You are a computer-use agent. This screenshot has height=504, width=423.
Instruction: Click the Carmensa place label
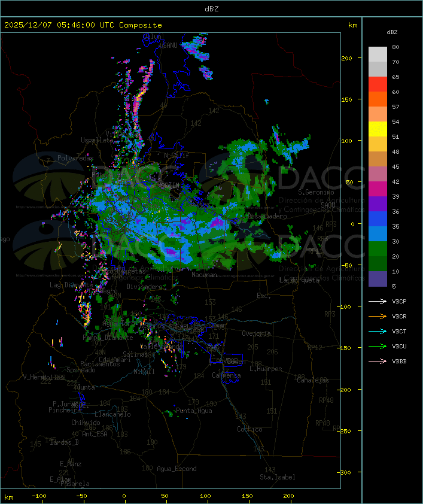(x=226, y=375)
